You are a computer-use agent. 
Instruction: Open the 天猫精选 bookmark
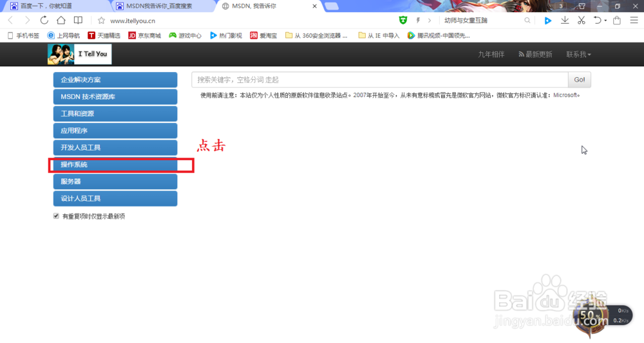coord(104,35)
